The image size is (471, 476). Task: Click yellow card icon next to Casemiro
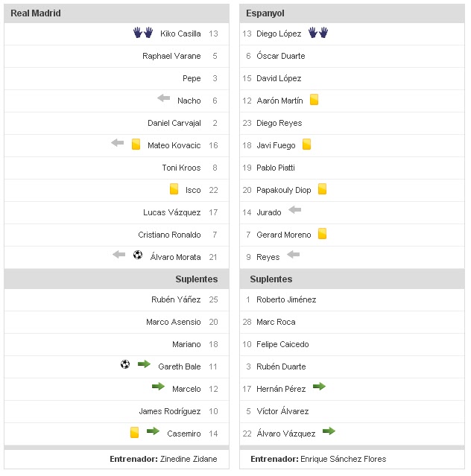tap(135, 431)
